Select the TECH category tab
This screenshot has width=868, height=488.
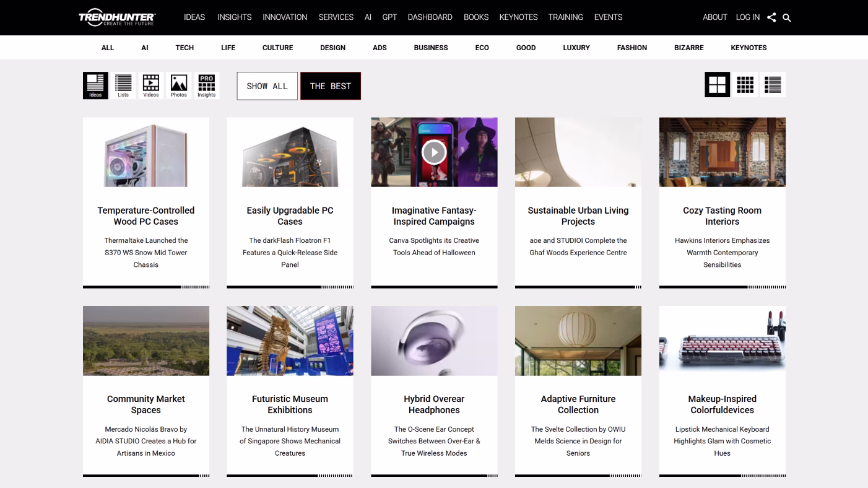[184, 48]
